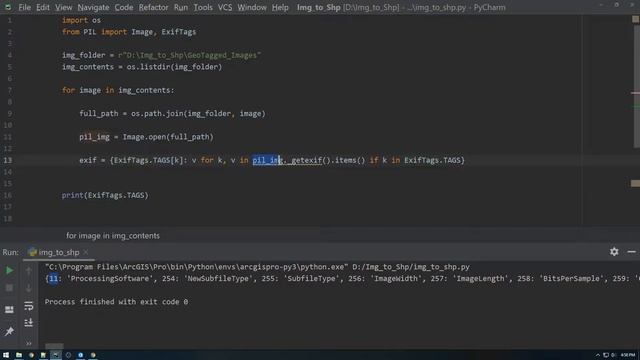
Task: Click the editor vertical scrollbar thumb
Action: [x=636, y=86]
